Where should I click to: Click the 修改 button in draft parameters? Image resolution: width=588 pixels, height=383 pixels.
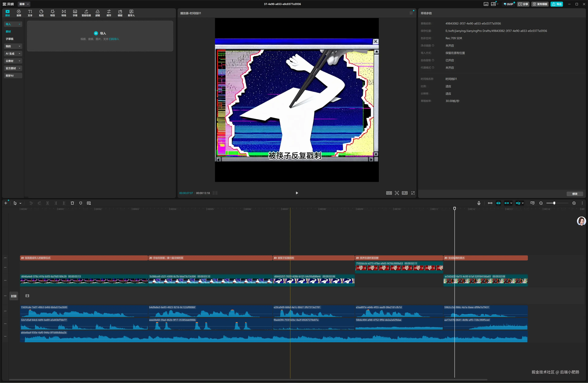(575, 194)
